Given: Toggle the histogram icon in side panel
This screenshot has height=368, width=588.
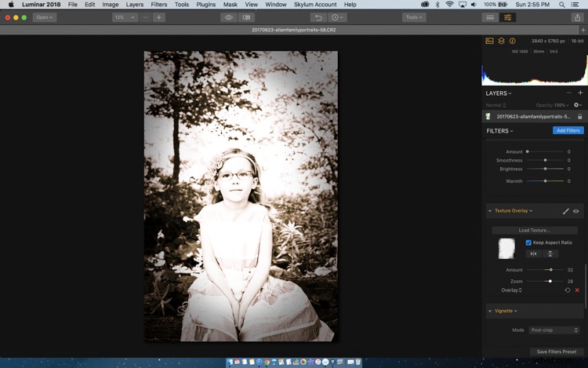Looking at the screenshot, I should [x=489, y=41].
